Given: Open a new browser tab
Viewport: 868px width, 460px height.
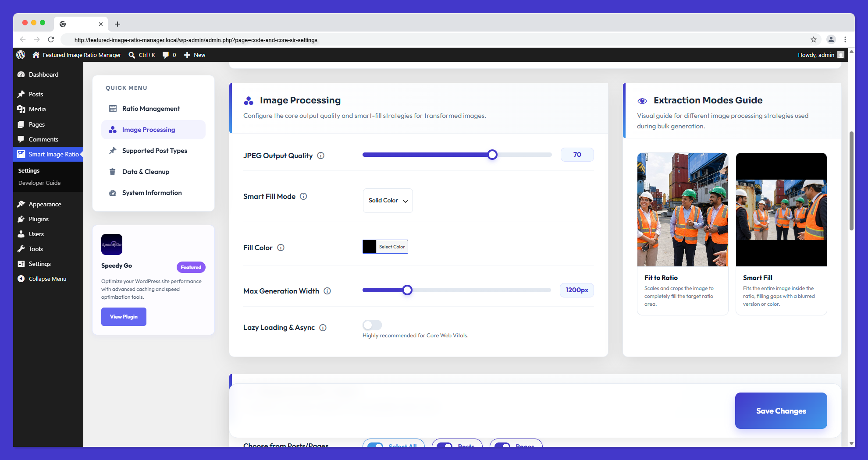Looking at the screenshot, I should coord(117,24).
